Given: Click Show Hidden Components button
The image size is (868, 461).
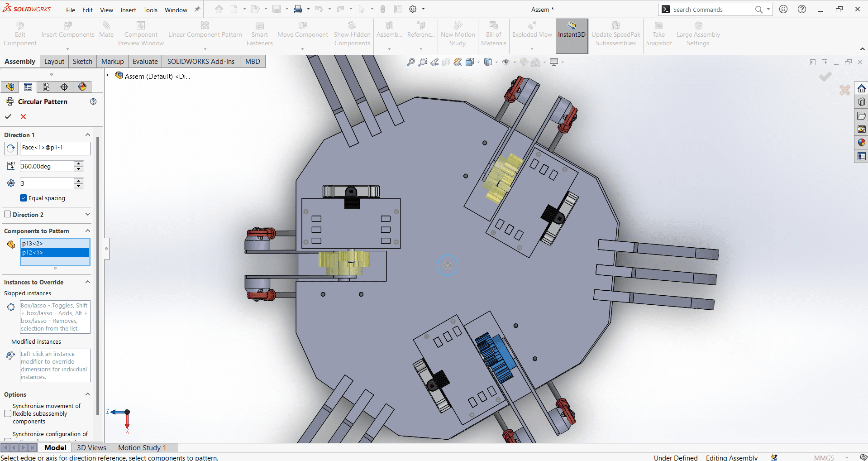Looking at the screenshot, I should pos(352,34).
